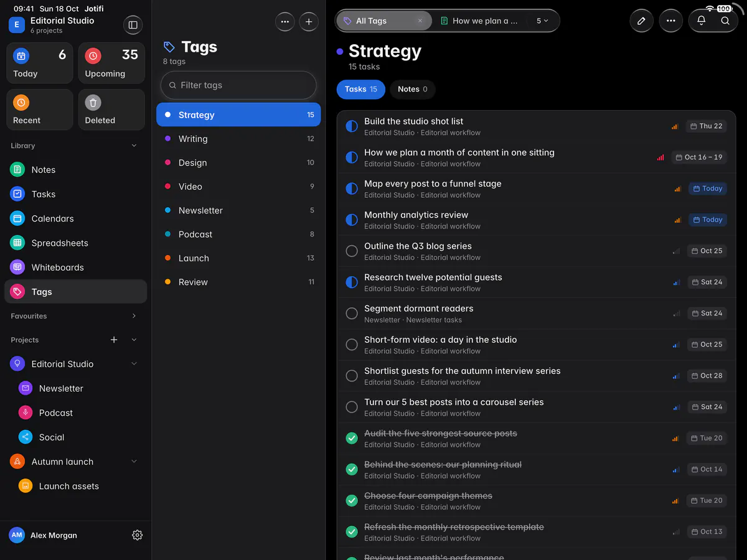Open Spreadsheets in the Library

pyautogui.click(x=75, y=243)
